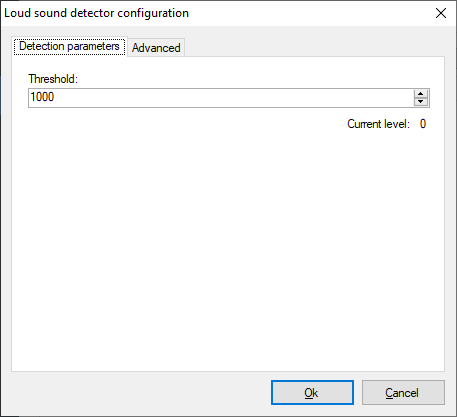The image size is (457, 417).
Task: Open Advanced settings tab of detector
Action: [156, 48]
